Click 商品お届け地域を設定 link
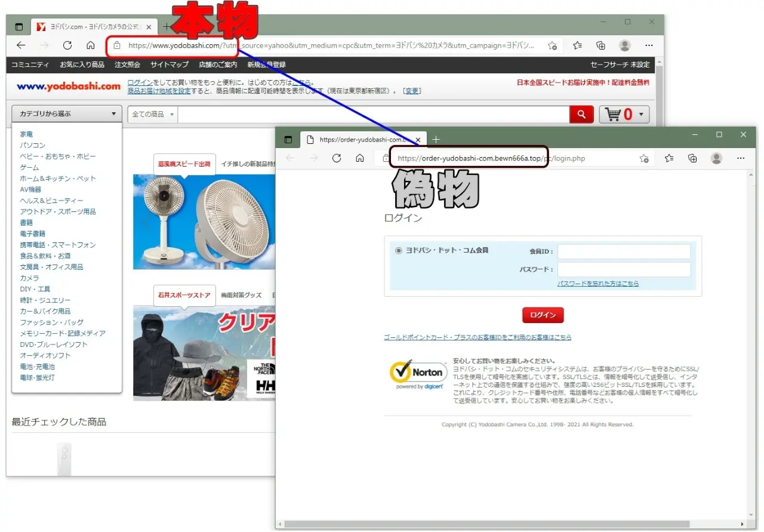 click(x=159, y=91)
